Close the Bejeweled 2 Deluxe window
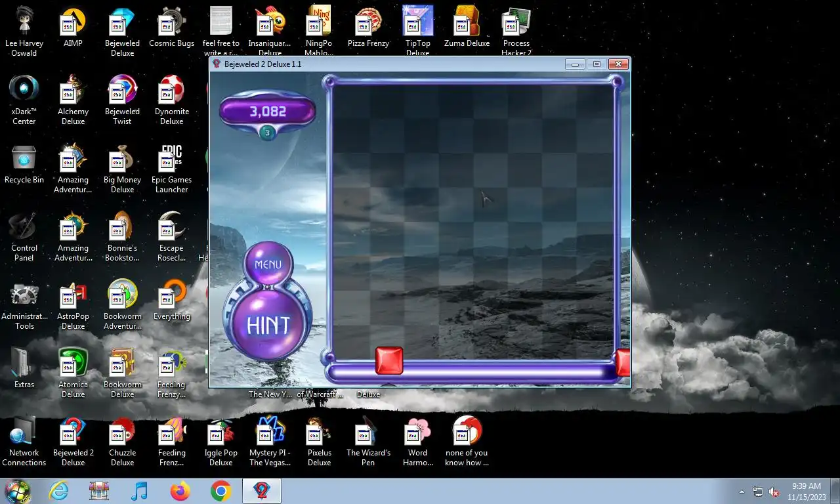840x504 pixels. click(618, 64)
